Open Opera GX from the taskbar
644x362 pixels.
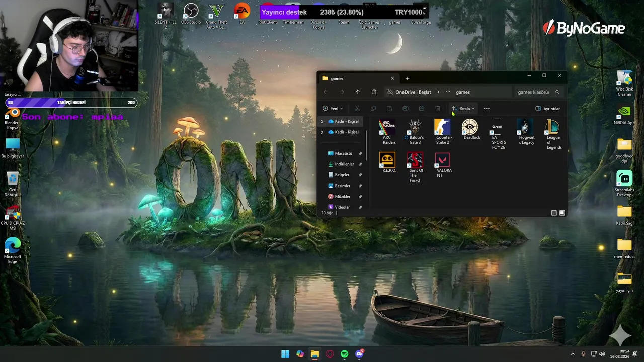pos(330,354)
